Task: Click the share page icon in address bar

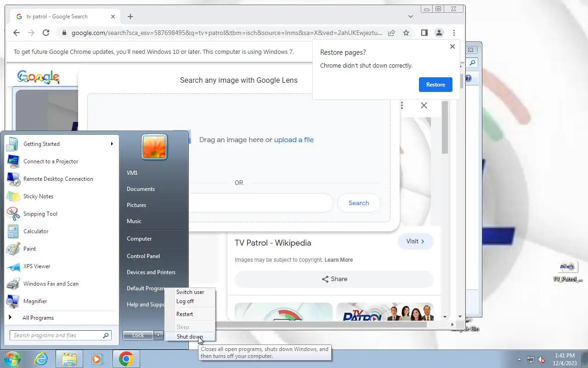Action: click(391, 33)
